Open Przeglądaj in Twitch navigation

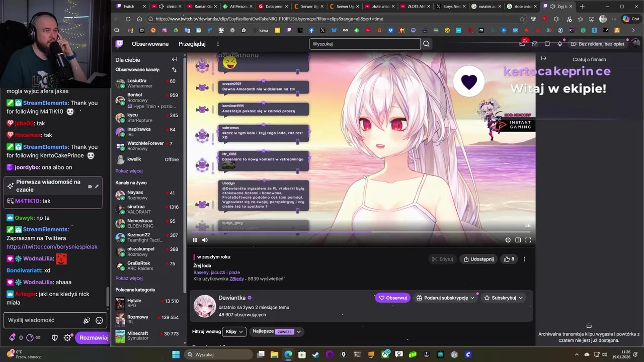click(x=192, y=44)
